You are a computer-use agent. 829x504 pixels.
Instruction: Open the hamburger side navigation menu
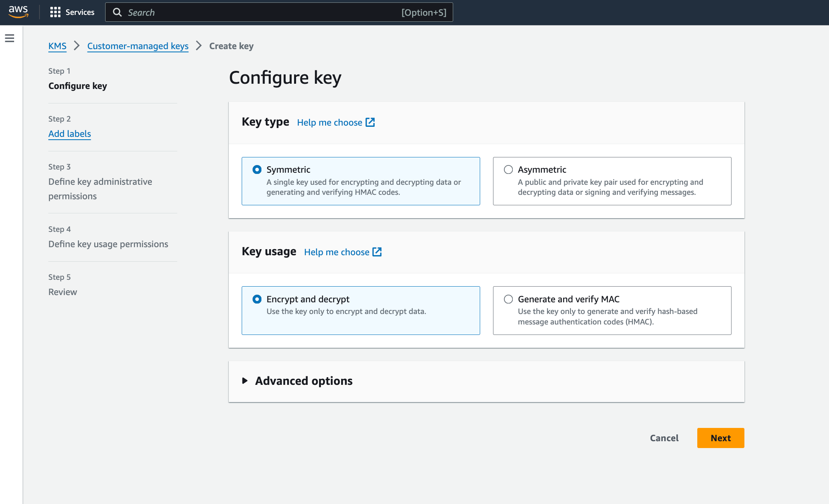point(10,38)
